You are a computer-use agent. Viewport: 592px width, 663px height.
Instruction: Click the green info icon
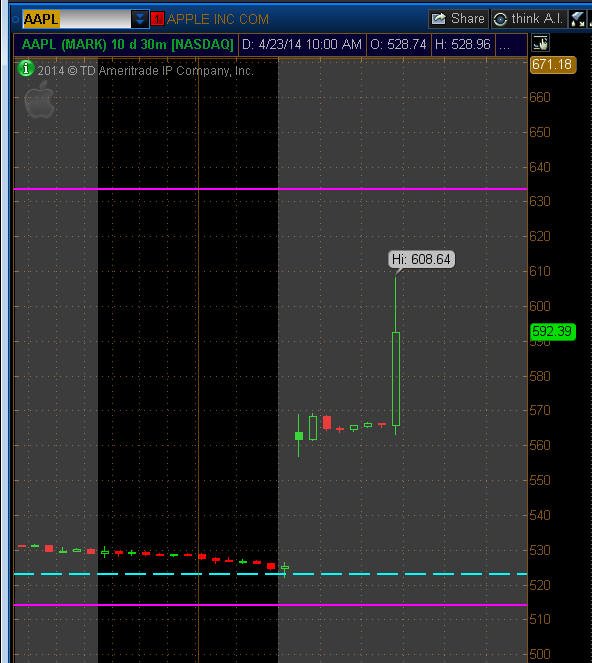click(25, 68)
